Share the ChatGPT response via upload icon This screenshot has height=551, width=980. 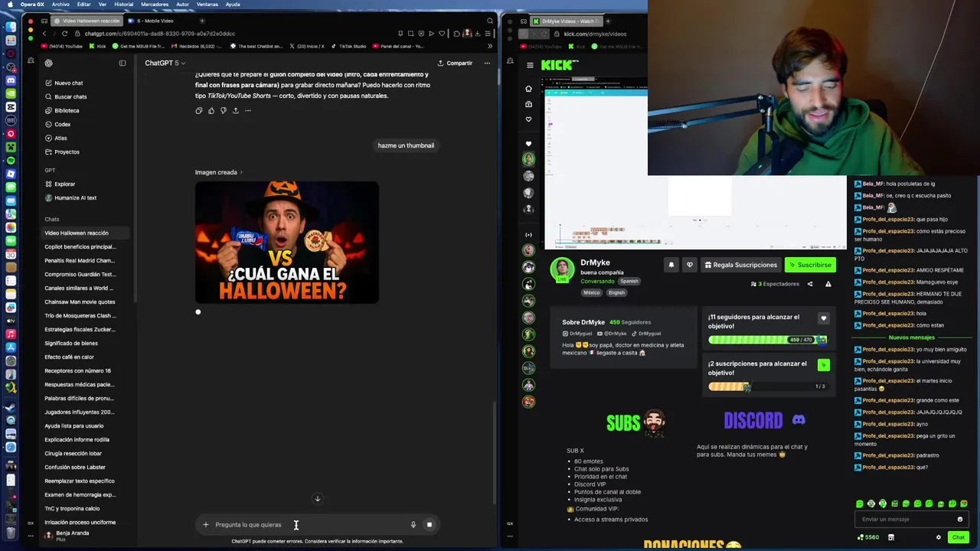(236, 110)
